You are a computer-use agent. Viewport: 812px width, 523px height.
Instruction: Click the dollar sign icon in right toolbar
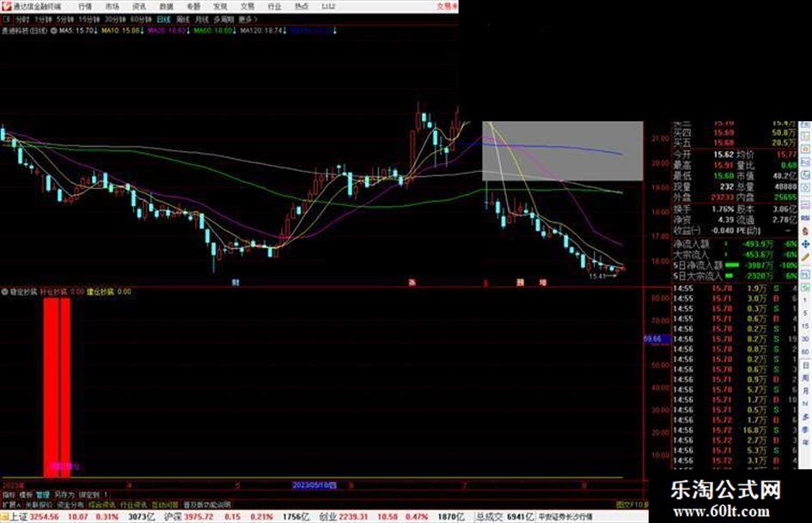tap(805, 230)
